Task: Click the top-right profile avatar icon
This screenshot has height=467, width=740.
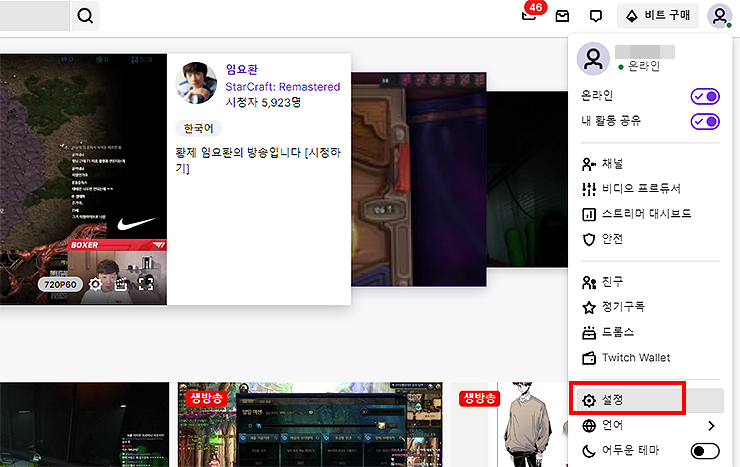Action: click(x=719, y=16)
